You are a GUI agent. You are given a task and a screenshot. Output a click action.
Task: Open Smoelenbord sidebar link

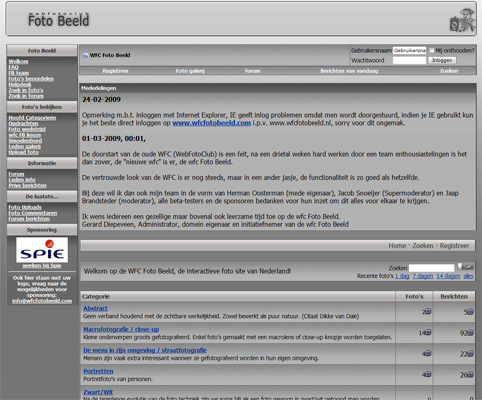(x=25, y=141)
